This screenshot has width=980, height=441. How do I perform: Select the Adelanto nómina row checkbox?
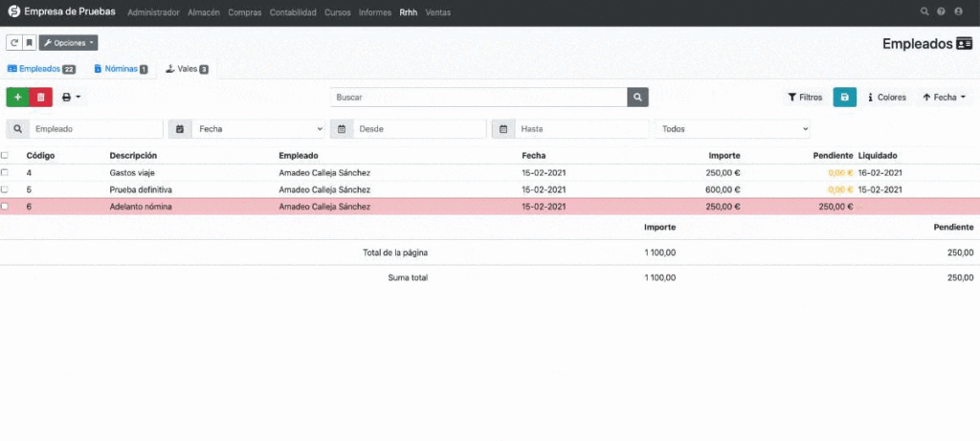click(x=5, y=207)
